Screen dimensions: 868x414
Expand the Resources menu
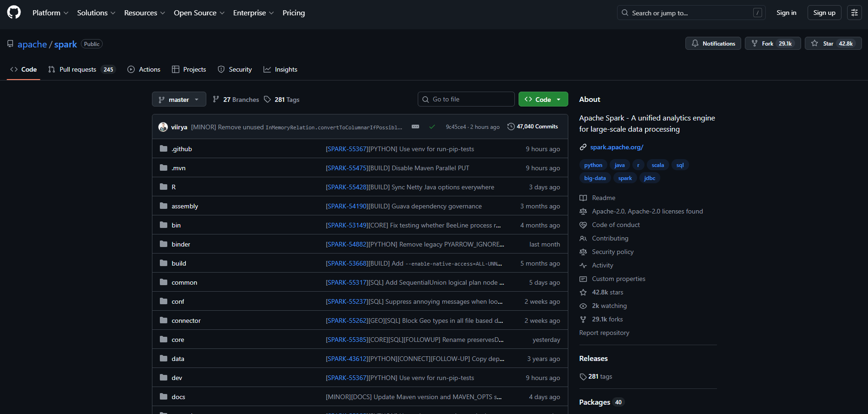click(145, 13)
